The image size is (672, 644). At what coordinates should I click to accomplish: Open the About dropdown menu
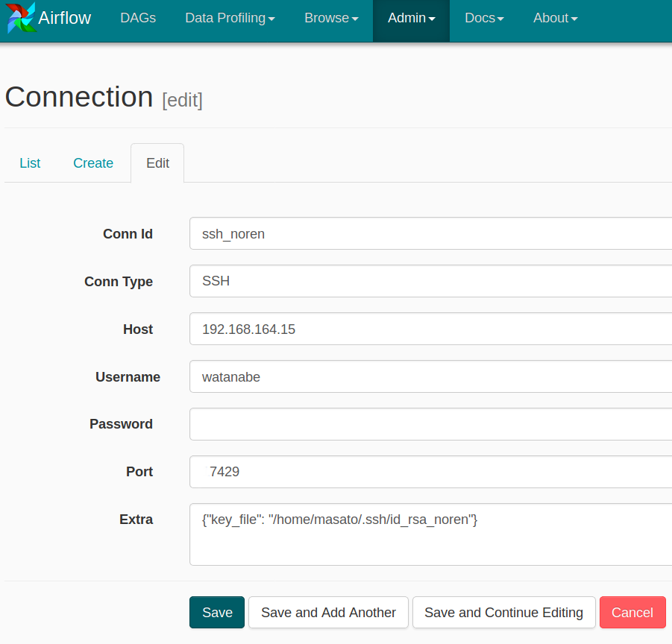click(555, 18)
